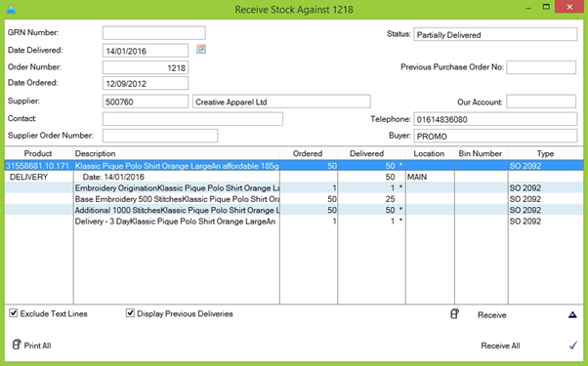Click the Date Ordered field showing 12/09/2012
The height and width of the screenshot is (366, 588).
[146, 83]
